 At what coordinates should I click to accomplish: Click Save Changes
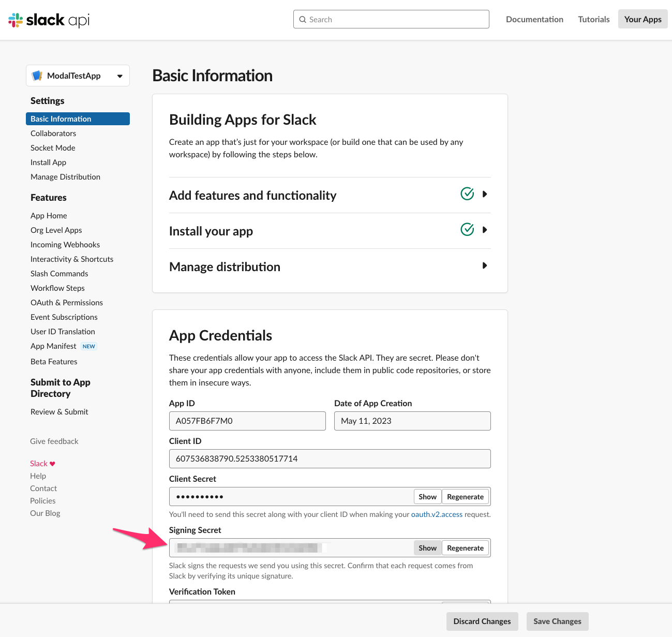pos(557,621)
